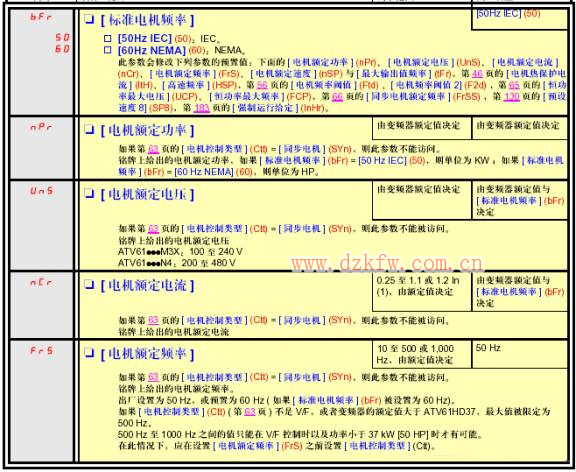
Task: Select the bFr parameter code display
Action: click(41, 17)
